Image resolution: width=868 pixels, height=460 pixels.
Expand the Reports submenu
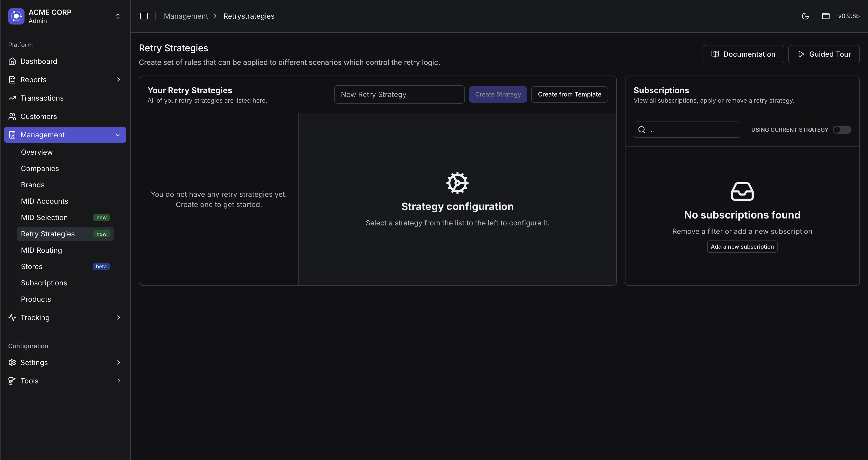click(x=118, y=80)
